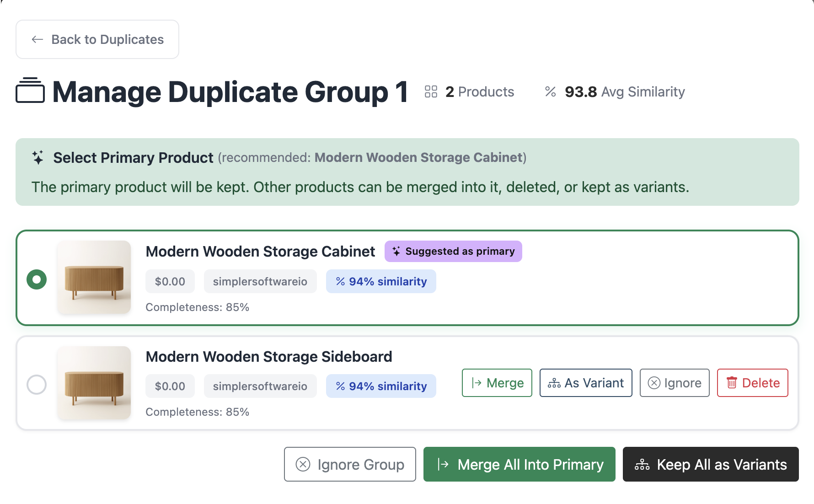
Task: Keep the Sideboard as a variant
Action: click(585, 383)
